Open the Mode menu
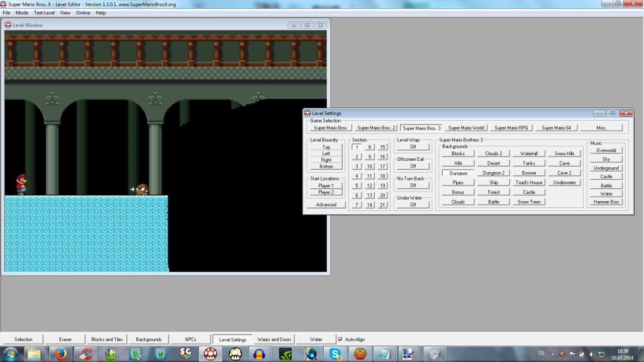Viewport: 644px width, 362px height. pos(22,13)
